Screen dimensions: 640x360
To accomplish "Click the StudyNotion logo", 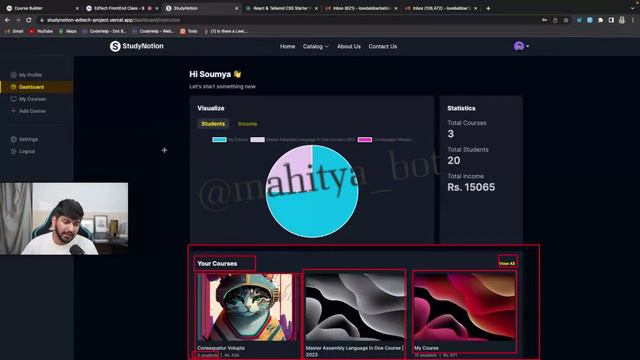I will click(137, 46).
